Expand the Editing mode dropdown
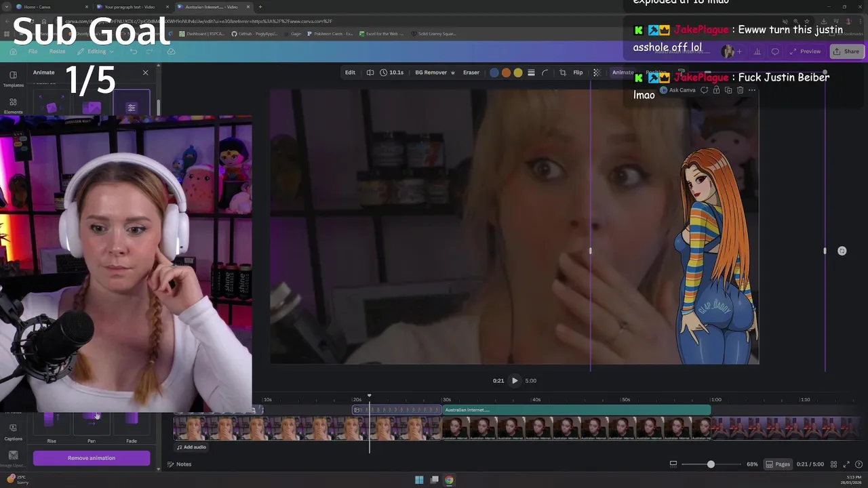Image resolution: width=868 pixels, height=488 pixels. point(96,52)
